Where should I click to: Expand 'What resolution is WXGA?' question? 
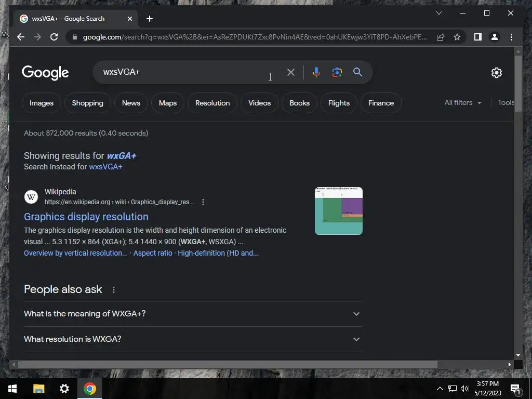pos(193,339)
